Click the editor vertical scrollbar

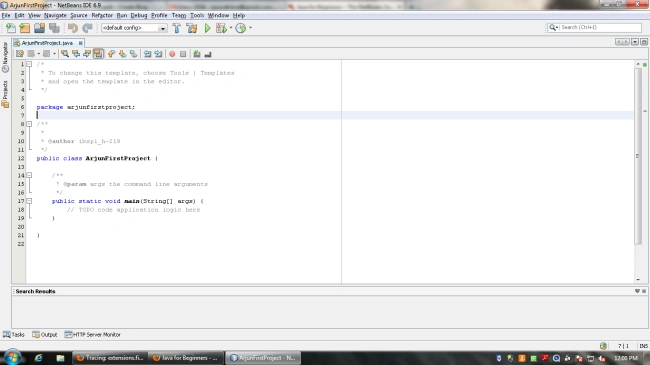click(x=638, y=156)
